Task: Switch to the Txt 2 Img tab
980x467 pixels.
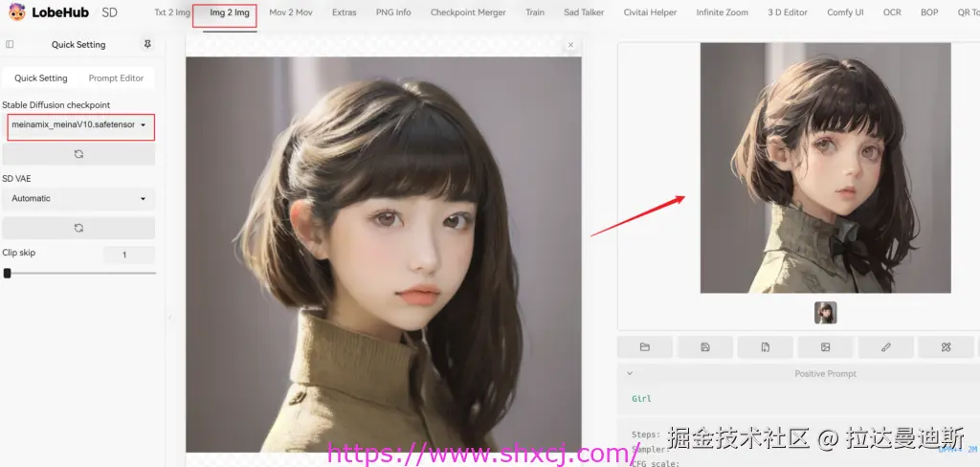Action: click(x=172, y=12)
